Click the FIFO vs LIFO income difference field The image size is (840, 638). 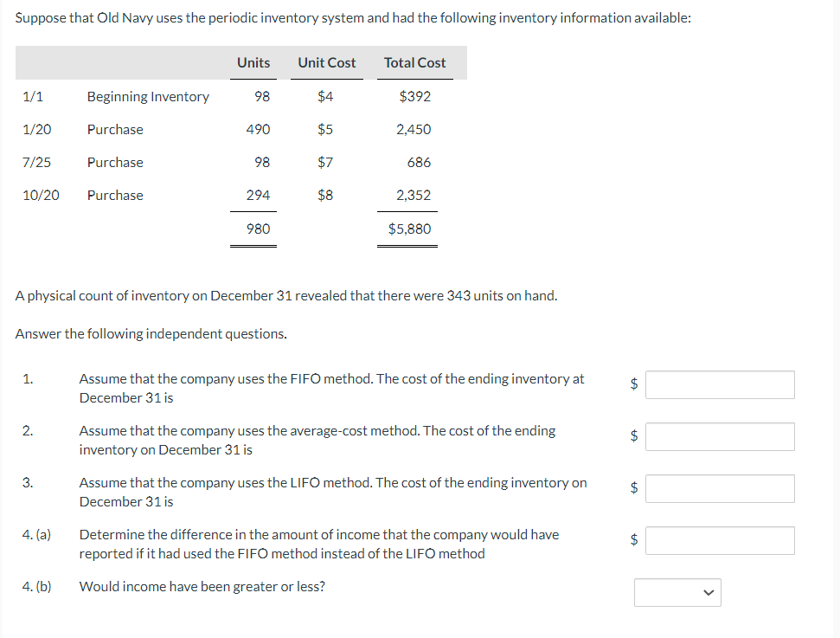[720, 540]
